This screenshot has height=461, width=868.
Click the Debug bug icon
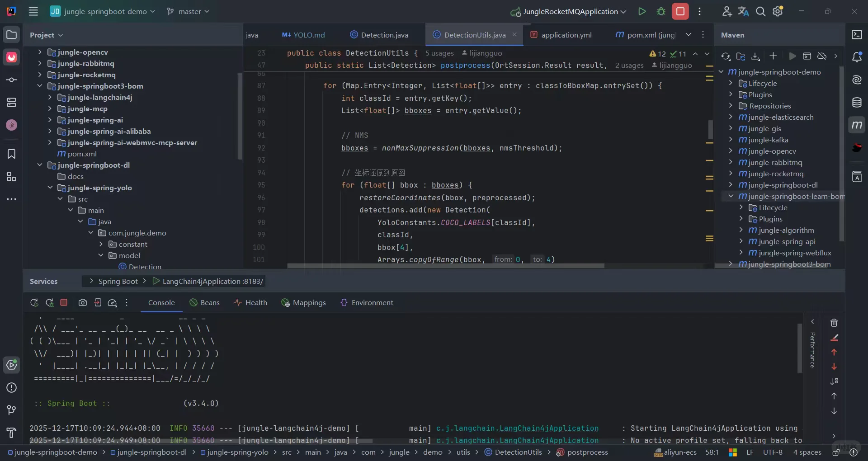click(x=661, y=12)
